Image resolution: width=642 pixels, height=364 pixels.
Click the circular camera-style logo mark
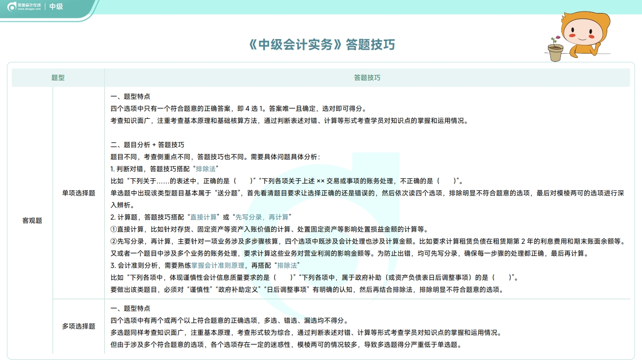tap(12, 7)
